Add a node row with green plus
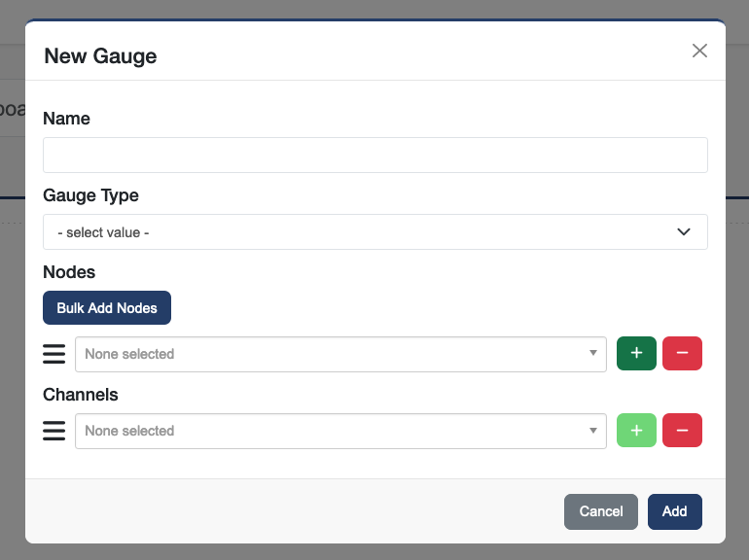The image size is (749, 560). 636,354
